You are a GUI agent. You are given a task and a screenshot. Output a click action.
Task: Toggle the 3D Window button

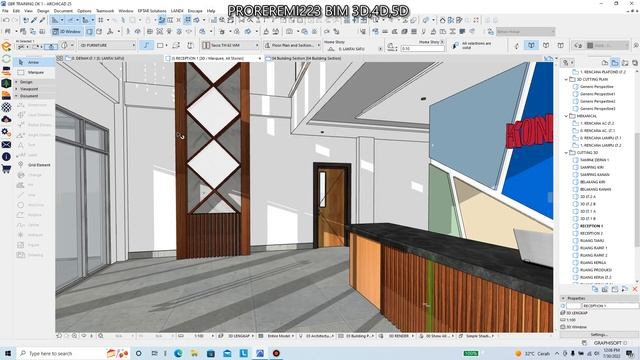[x=67, y=31]
